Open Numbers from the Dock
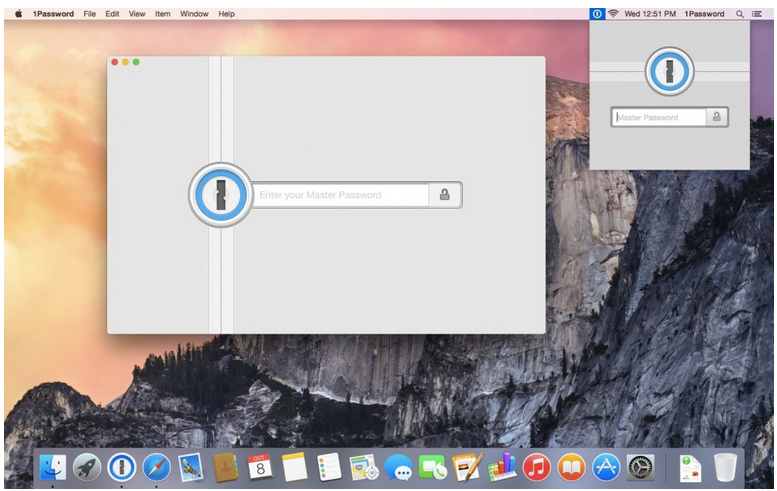The height and width of the screenshot is (491, 777). coord(501,467)
